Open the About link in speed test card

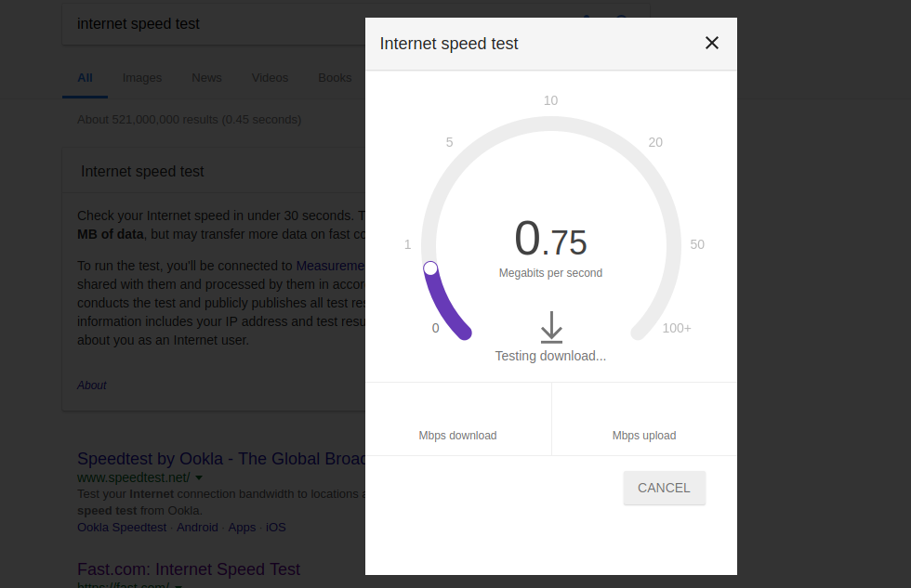[92, 385]
